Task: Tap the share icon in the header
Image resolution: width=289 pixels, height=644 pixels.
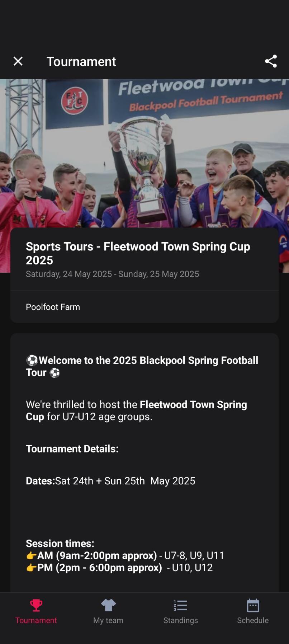Action: click(x=271, y=61)
